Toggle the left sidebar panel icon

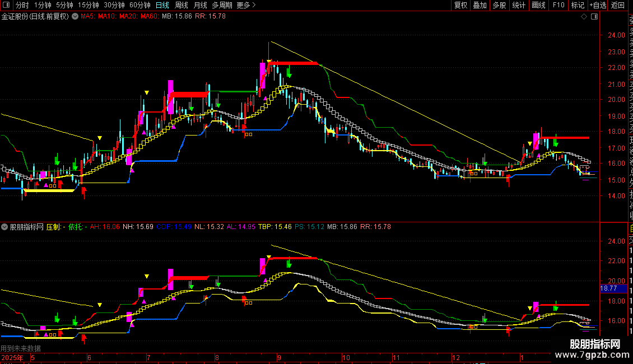pos(6,6)
